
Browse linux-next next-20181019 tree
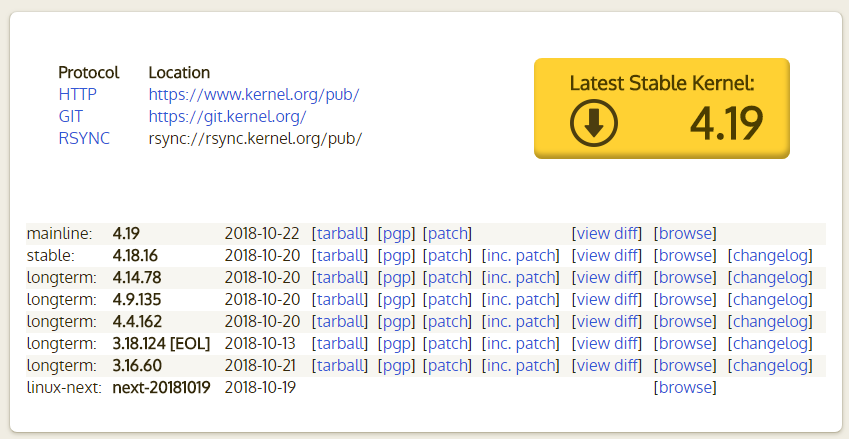685,388
